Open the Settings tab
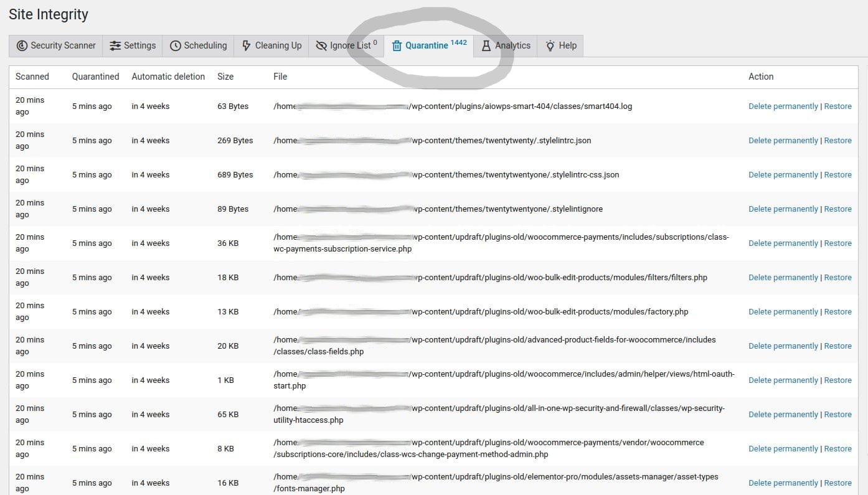 132,45
